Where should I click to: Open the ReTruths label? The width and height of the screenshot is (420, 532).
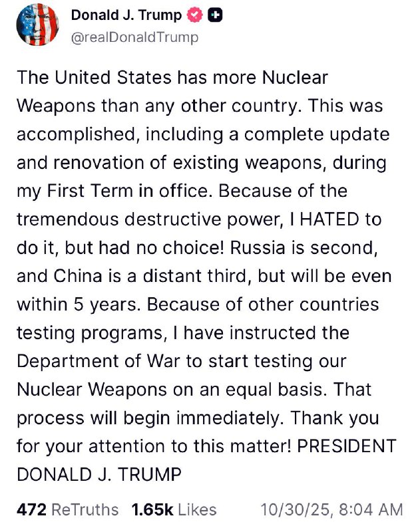coord(85,510)
